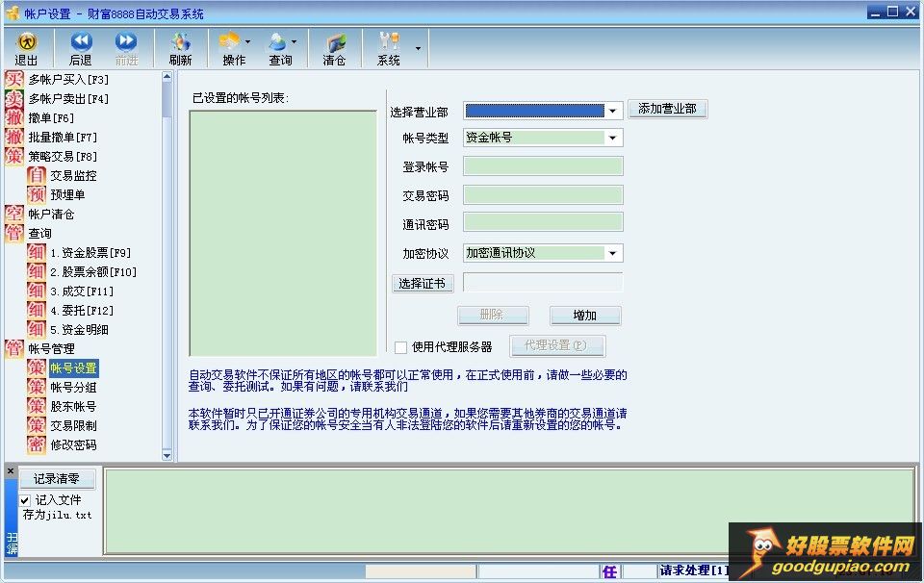Click the 买 icon beside 多帐户买入
The height and width of the screenshot is (583, 924).
(x=14, y=80)
